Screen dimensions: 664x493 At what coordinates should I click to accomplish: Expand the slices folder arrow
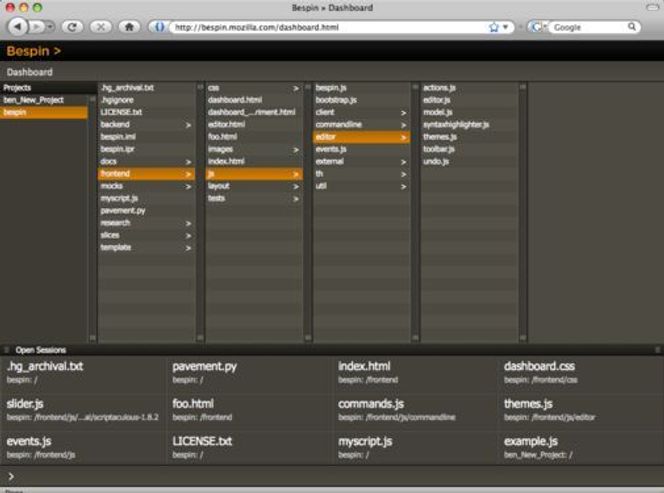pyautogui.click(x=188, y=235)
